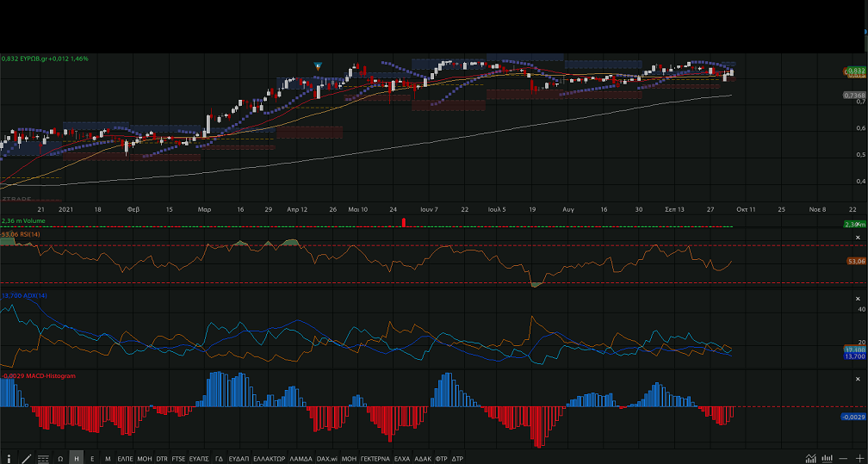Click the bar chart type icon
868x464 pixels.
827,459
